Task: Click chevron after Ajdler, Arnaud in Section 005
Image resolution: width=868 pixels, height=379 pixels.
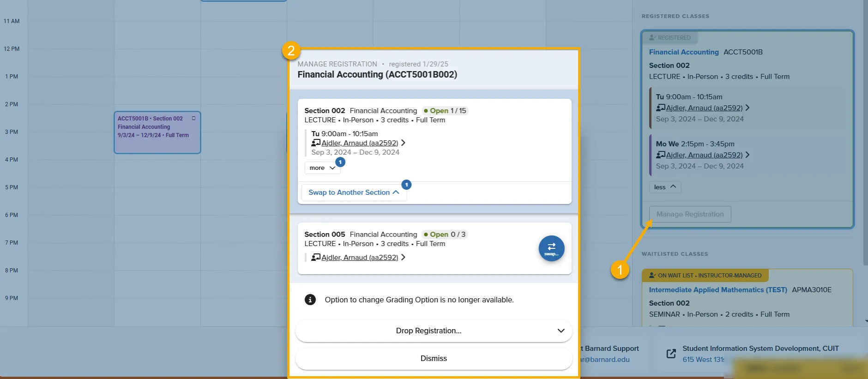Action: click(403, 258)
